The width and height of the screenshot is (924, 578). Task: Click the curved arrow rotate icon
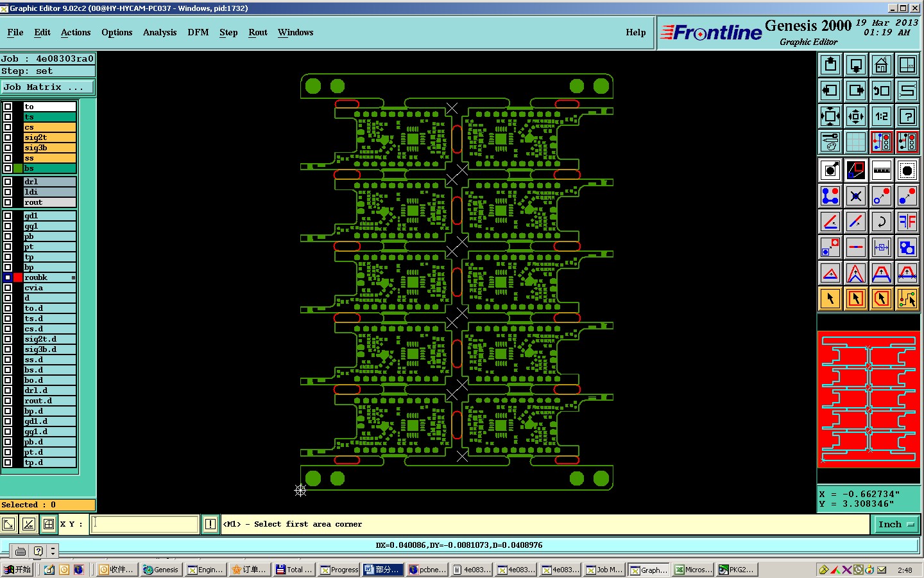click(x=882, y=222)
